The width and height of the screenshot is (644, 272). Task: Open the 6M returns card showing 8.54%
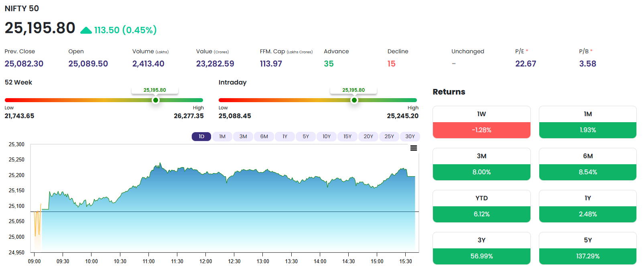click(x=588, y=164)
